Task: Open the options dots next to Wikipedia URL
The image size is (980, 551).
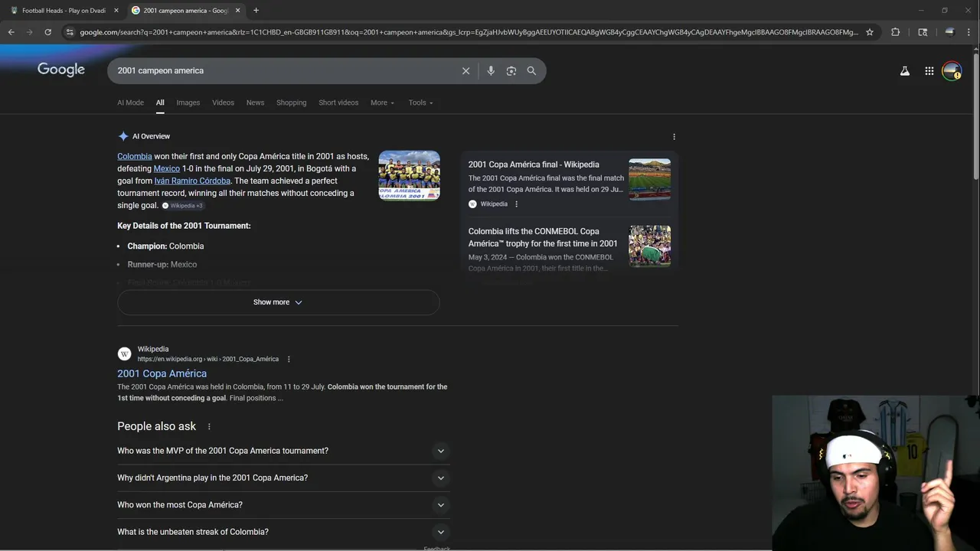Action: (289, 359)
